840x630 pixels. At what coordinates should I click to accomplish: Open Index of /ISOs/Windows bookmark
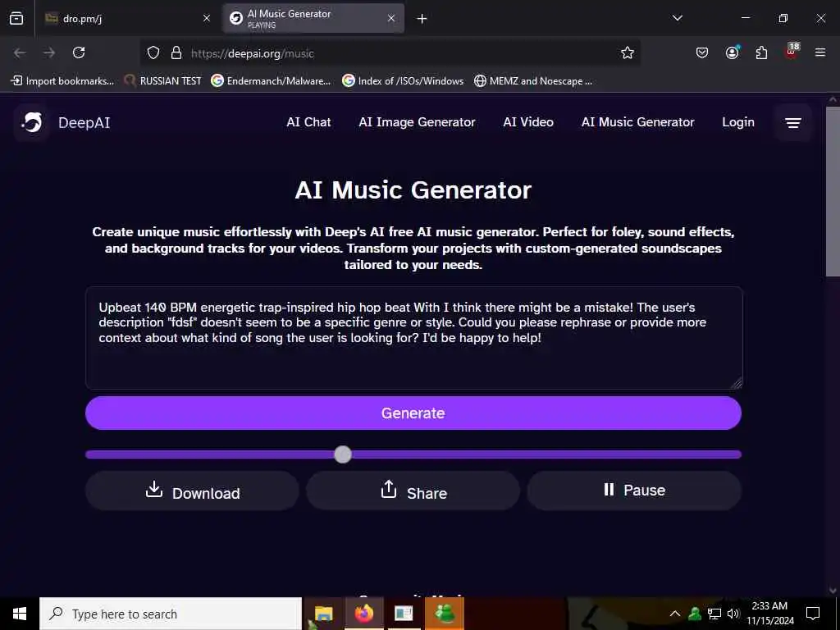403,81
